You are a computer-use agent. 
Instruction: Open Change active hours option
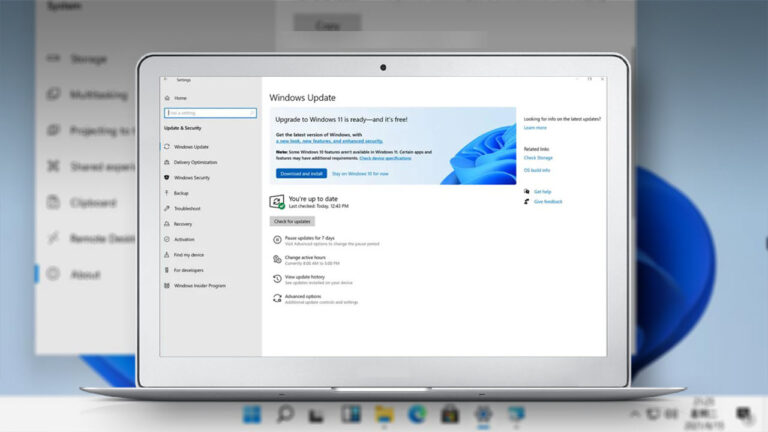tap(306, 260)
